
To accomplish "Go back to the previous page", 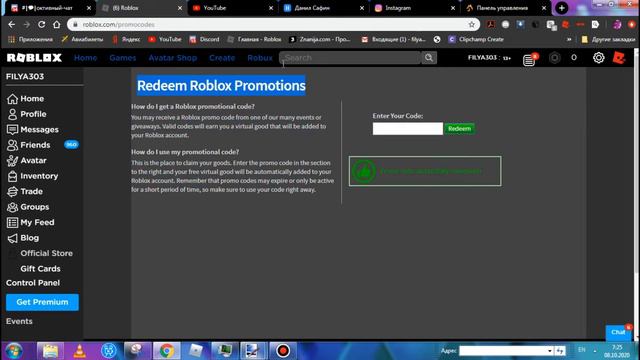I will click(x=11, y=24).
